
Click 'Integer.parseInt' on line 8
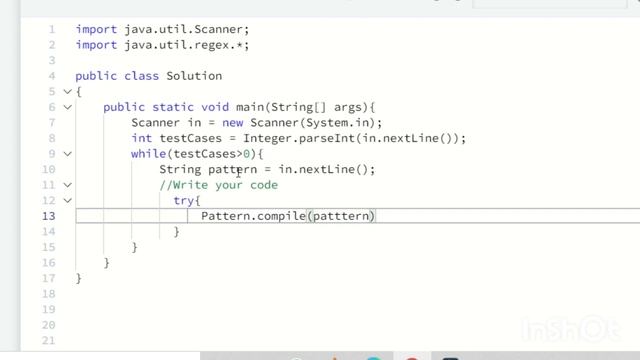coord(299,138)
